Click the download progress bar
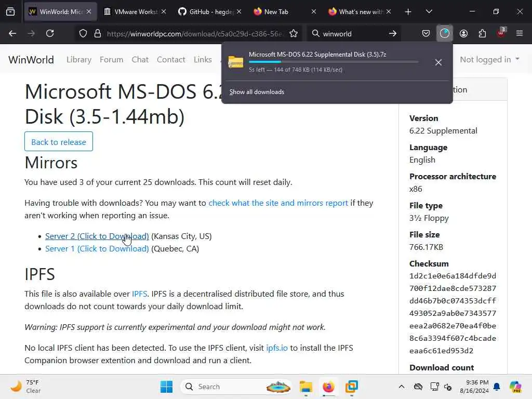This screenshot has height=399, width=532. [x=334, y=62]
